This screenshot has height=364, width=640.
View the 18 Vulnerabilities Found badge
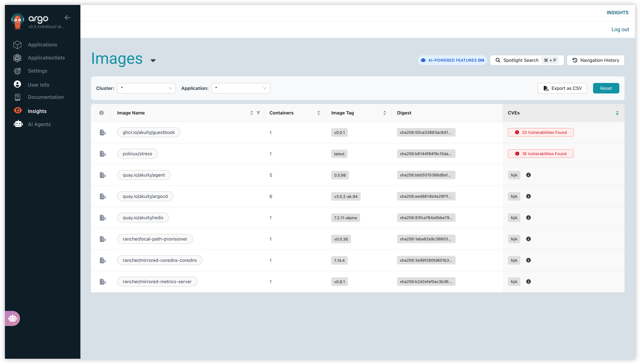tap(540, 154)
